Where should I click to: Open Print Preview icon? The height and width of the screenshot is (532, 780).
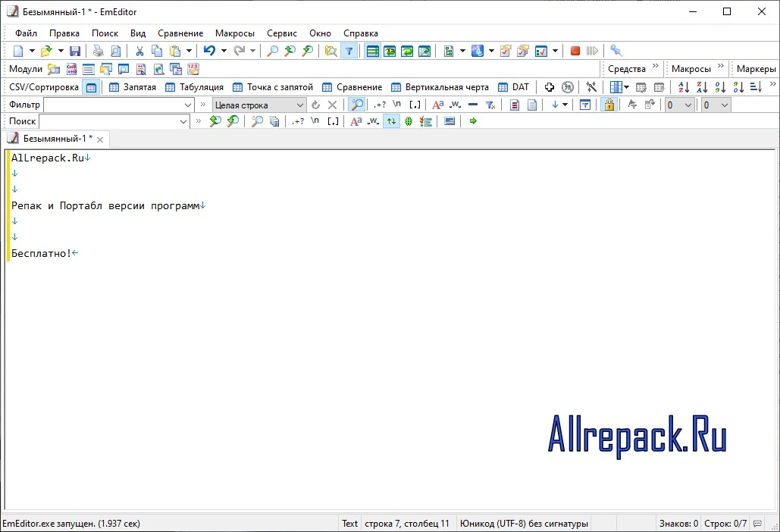coord(115,51)
